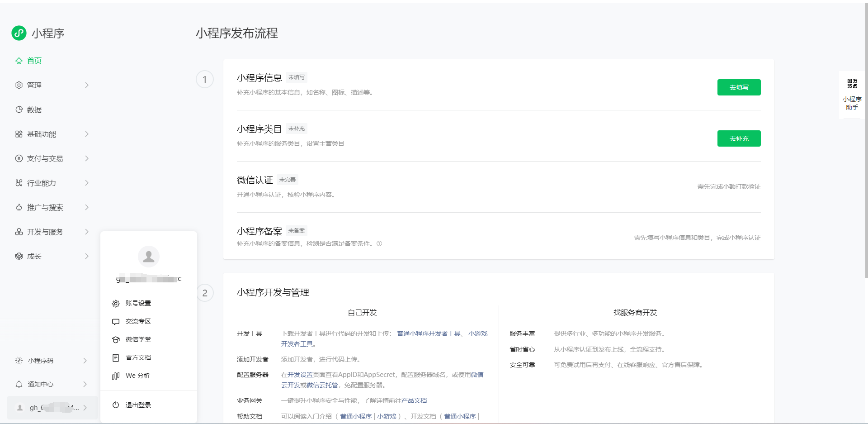Screen dimensions: 868x424
Task: Click the 账号设置 gear icon
Action: (116, 303)
